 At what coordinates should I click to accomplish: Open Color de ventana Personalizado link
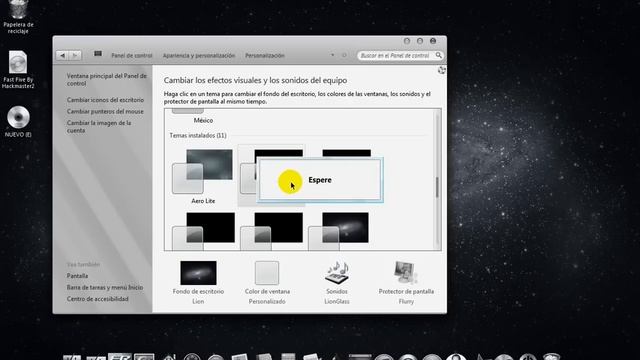tap(267, 296)
